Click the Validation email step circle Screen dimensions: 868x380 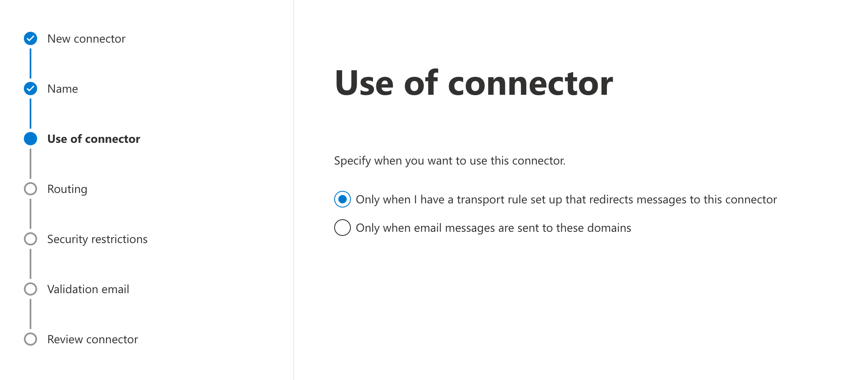(30, 289)
